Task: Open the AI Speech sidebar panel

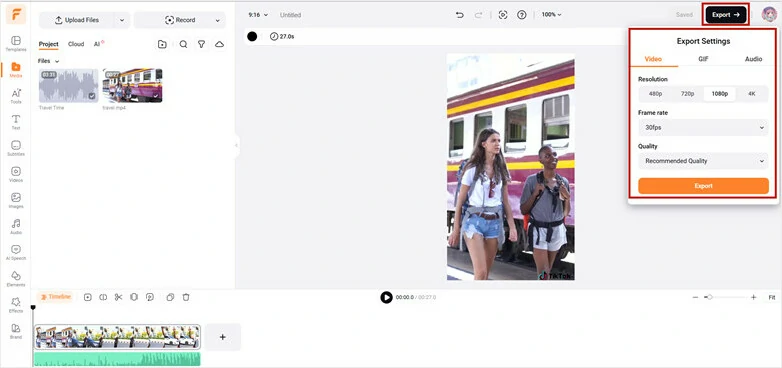Action: click(x=15, y=253)
